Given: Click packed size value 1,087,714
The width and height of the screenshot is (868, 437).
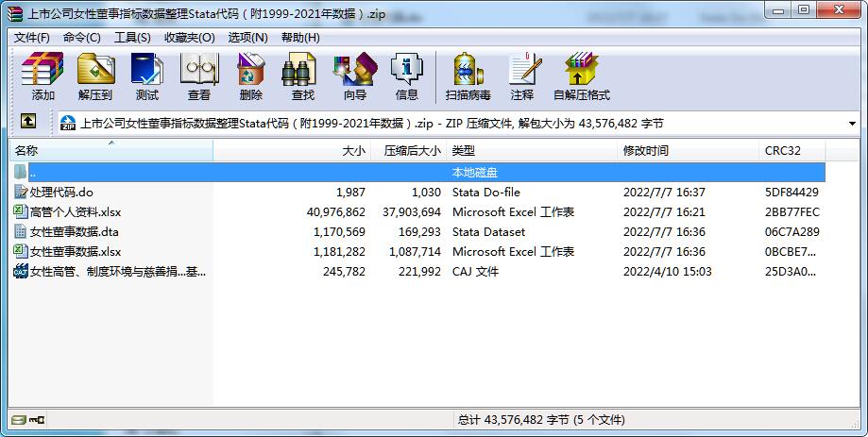Looking at the screenshot, I should 415,252.
